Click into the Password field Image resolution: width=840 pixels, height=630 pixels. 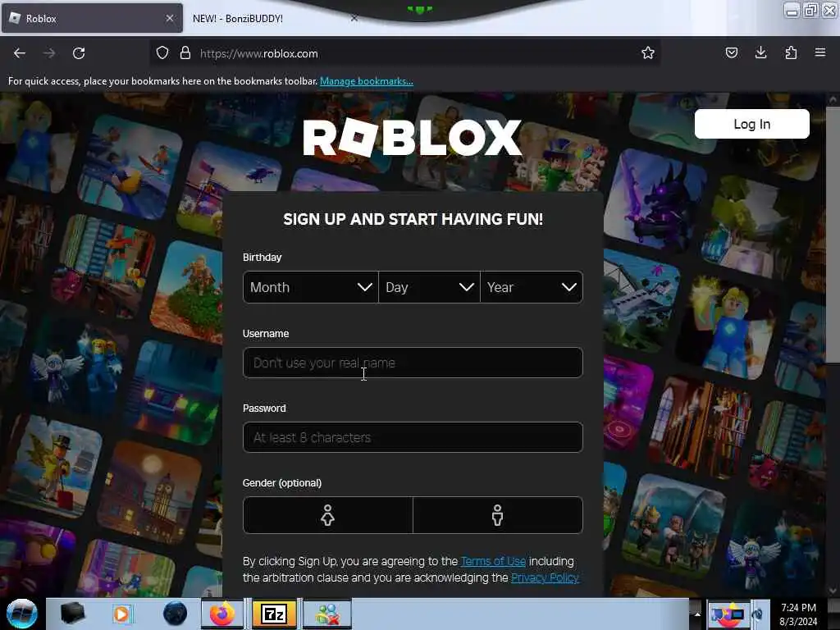coord(413,437)
